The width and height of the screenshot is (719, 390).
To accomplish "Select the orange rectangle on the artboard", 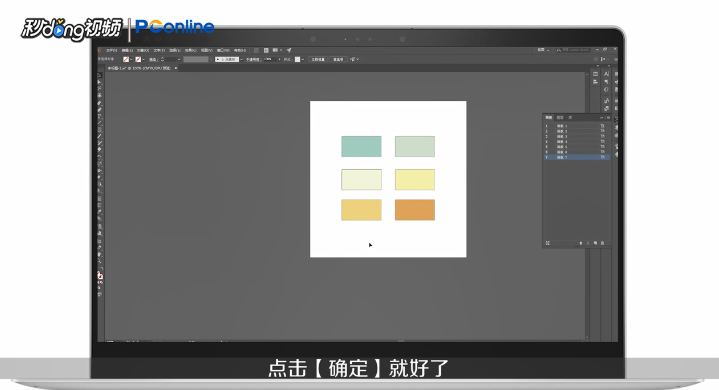I will [415, 210].
